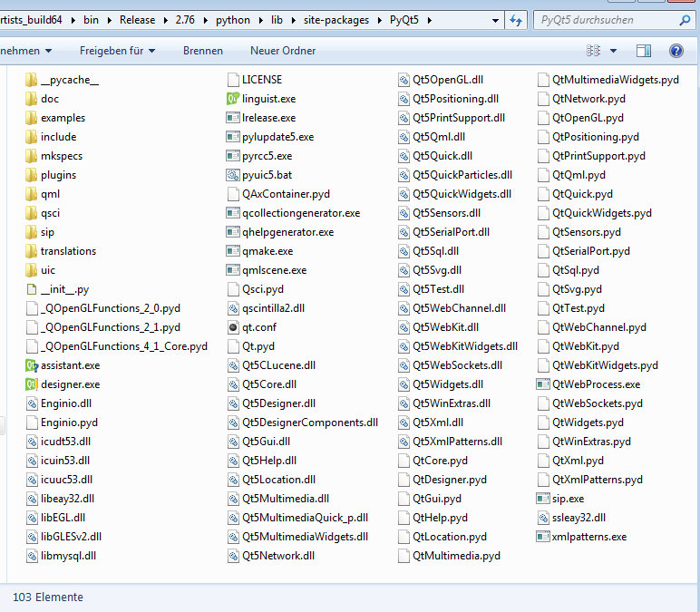Click the Neuer Ordner button

[283, 51]
